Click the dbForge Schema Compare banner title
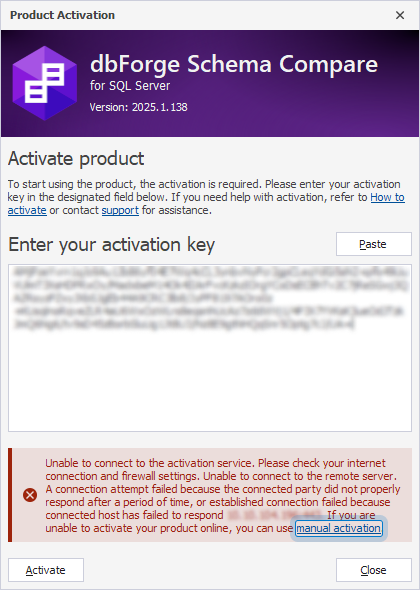 (234, 64)
